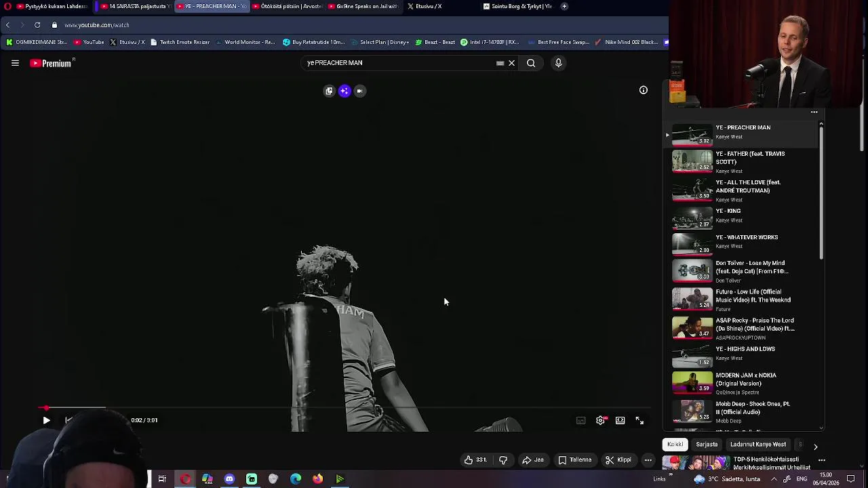Screen dimensions: 868x488
Task: Show more filter chips with the right arrow
Action: point(816,447)
